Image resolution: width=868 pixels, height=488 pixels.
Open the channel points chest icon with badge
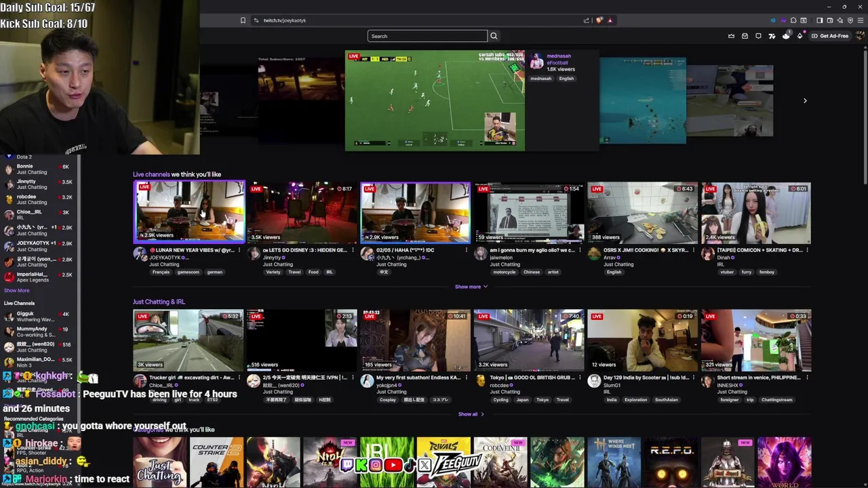click(786, 35)
